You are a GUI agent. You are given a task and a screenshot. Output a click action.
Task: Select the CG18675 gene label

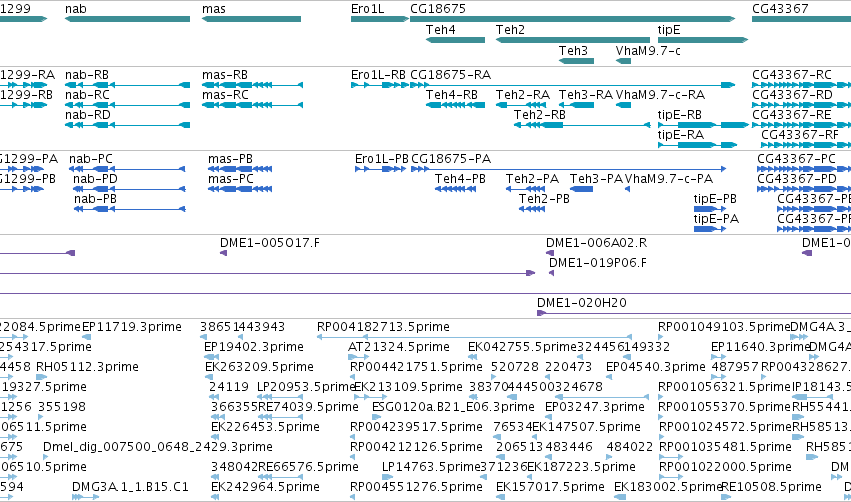pyautogui.click(x=438, y=9)
